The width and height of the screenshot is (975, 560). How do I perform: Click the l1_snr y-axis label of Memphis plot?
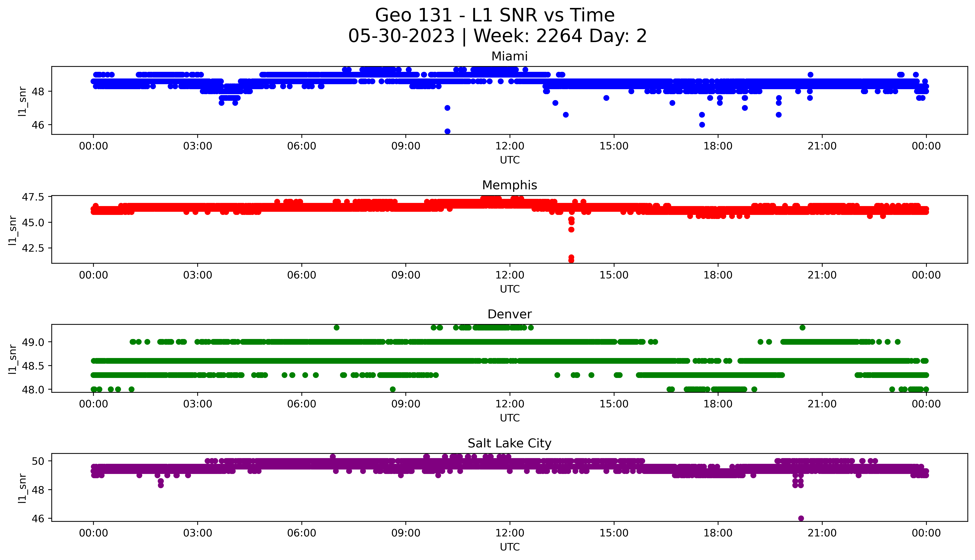(x=13, y=230)
